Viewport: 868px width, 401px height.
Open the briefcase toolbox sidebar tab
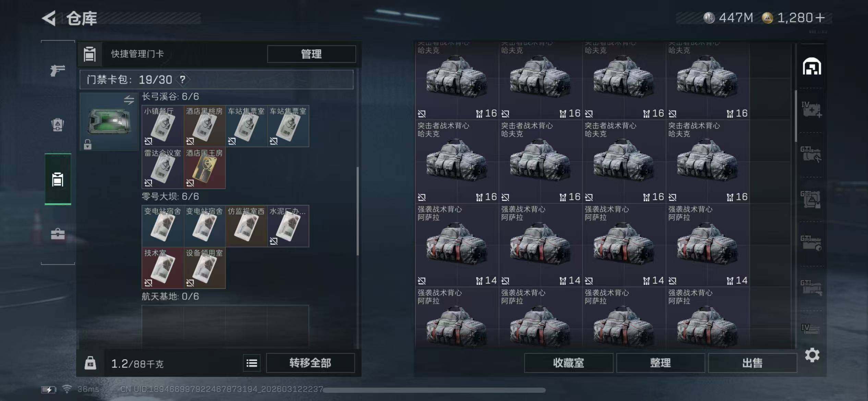pyautogui.click(x=58, y=234)
